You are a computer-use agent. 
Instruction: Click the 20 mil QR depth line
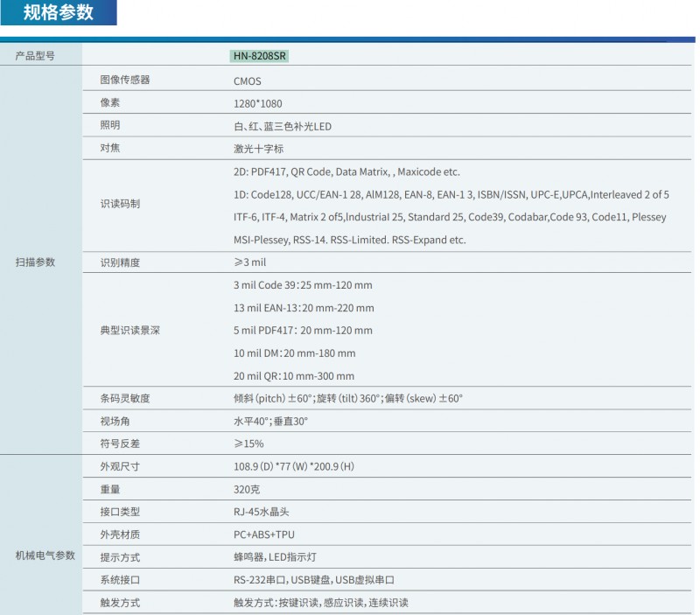point(293,376)
